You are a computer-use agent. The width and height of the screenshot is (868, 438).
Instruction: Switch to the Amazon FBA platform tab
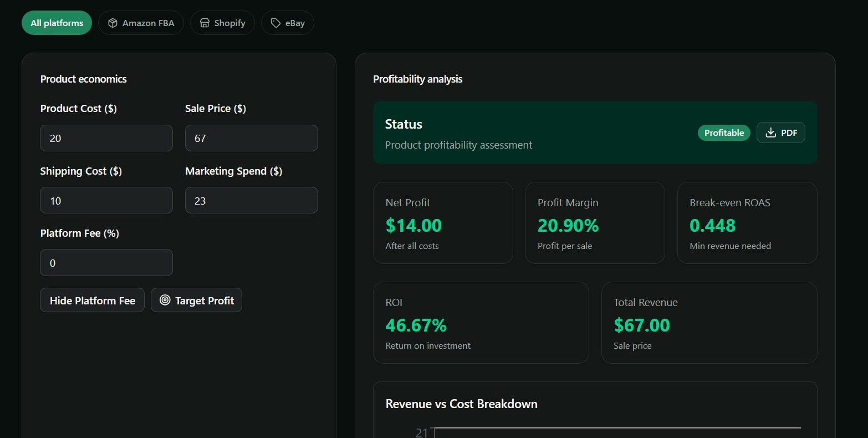[x=141, y=23]
